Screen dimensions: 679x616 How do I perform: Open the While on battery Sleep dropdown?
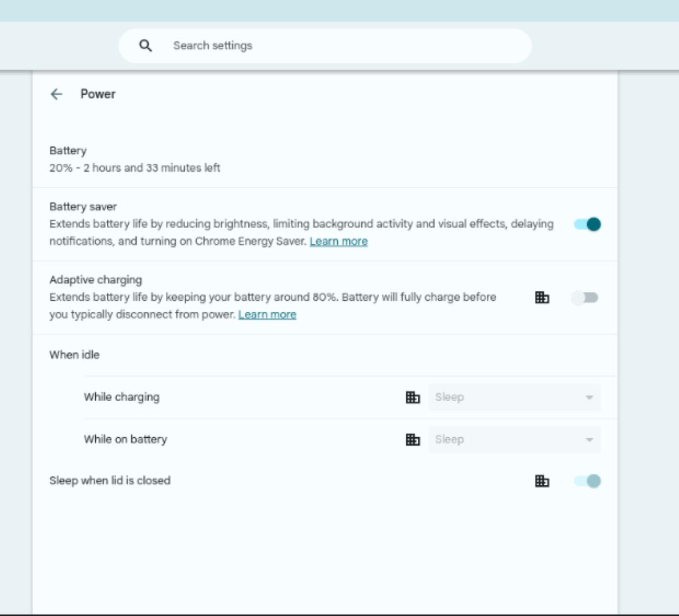[514, 440]
